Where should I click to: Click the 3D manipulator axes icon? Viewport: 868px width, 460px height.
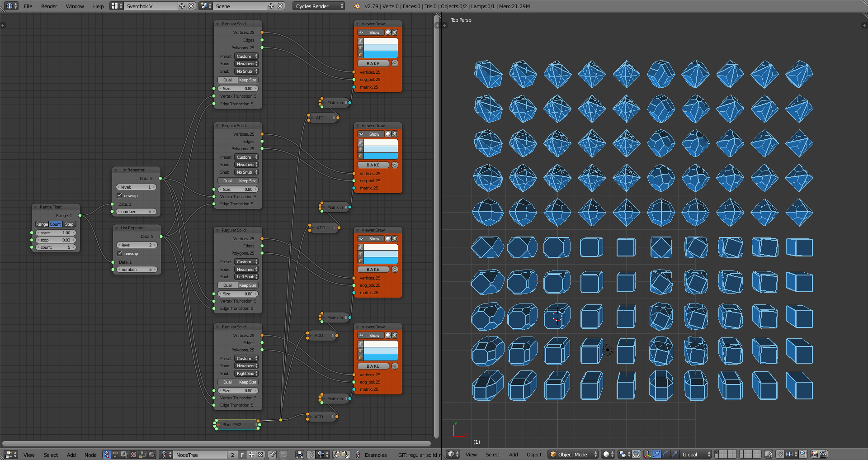(x=647, y=455)
